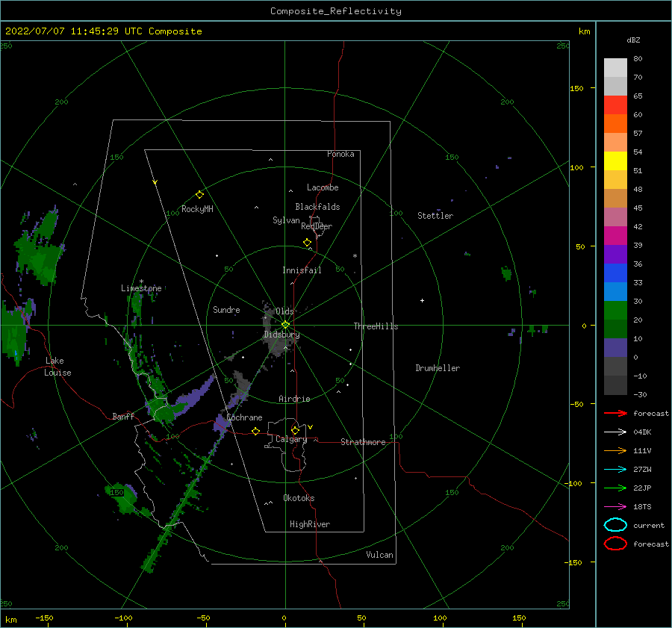Click the red forecast arrow legend icon
672x628 pixels.
tap(615, 413)
